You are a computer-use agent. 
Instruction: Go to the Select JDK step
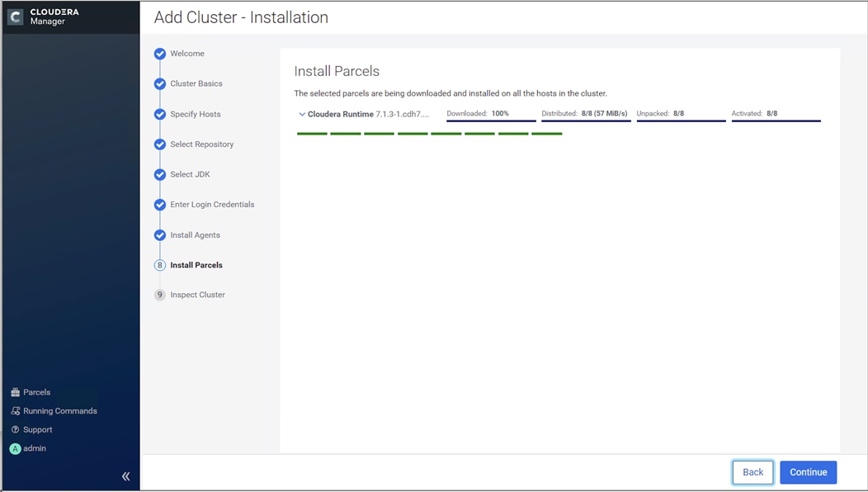(190, 174)
